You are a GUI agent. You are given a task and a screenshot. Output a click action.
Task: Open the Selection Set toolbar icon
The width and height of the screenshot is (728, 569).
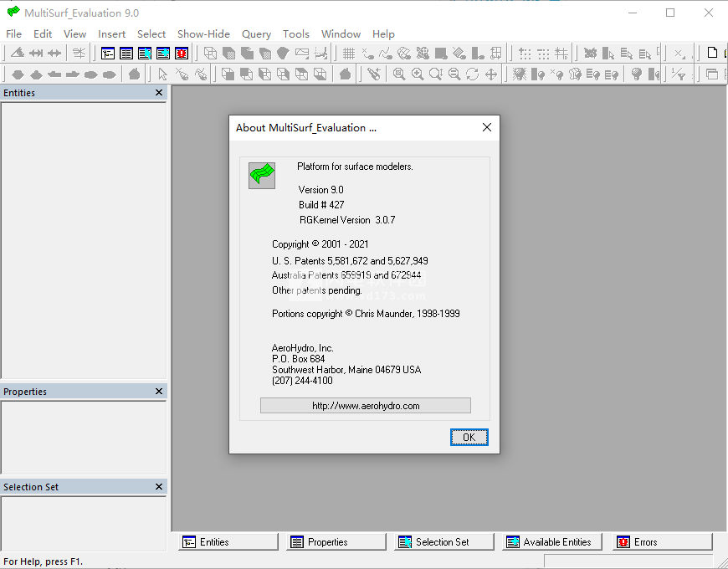tap(145, 54)
